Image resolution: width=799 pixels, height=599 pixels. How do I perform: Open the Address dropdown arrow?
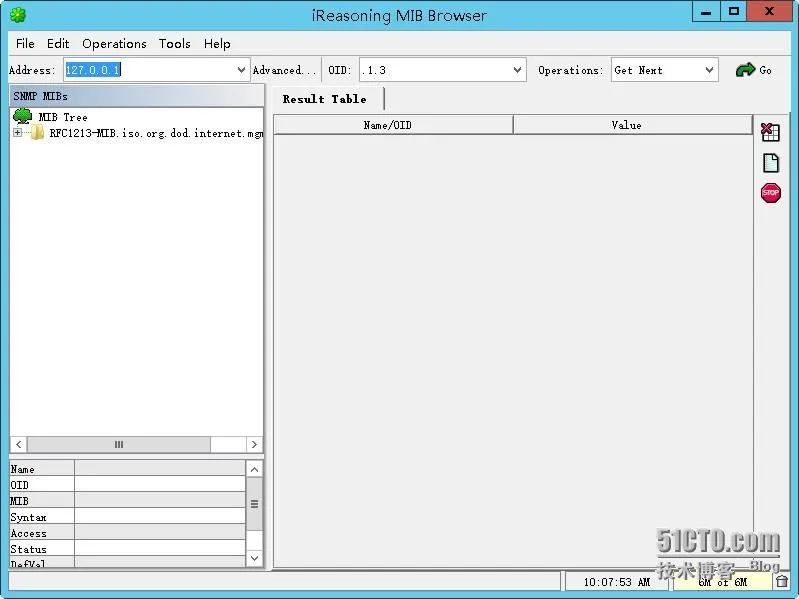point(241,70)
